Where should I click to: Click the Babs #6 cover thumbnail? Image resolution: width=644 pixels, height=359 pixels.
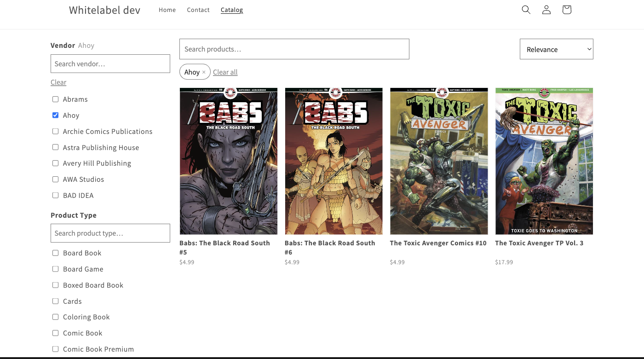pyautogui.click(x=333, y=161)
